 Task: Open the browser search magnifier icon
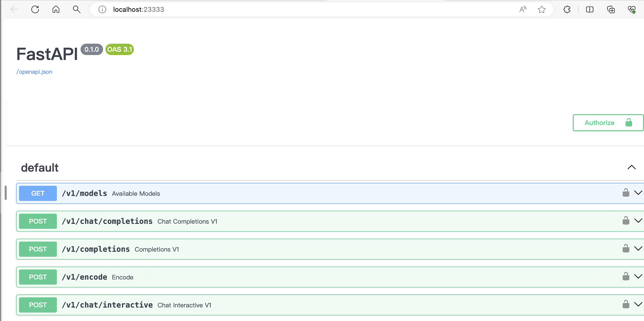[x=77, y=10]
